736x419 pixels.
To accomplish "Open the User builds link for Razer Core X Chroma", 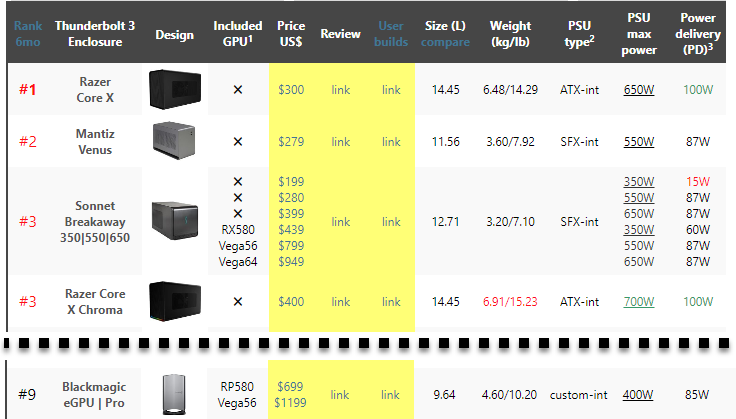I will click(391, 302).
